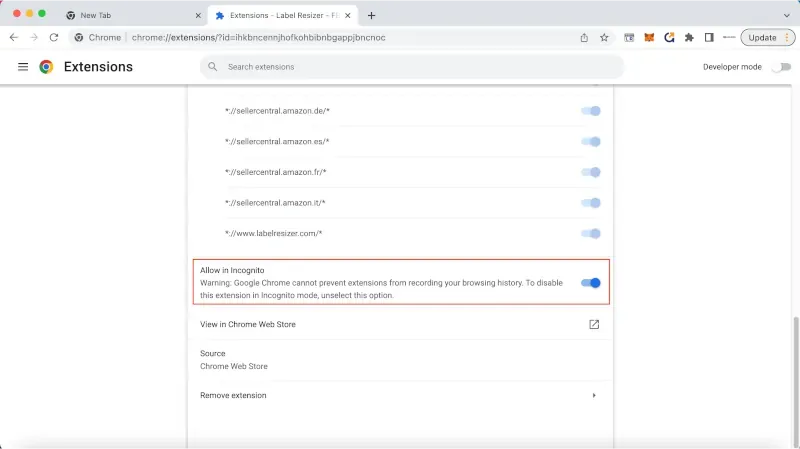Toggle access for sellercentral.amazon.it
The width and height of the screenshot is (800, 449).
click(591, 203)
